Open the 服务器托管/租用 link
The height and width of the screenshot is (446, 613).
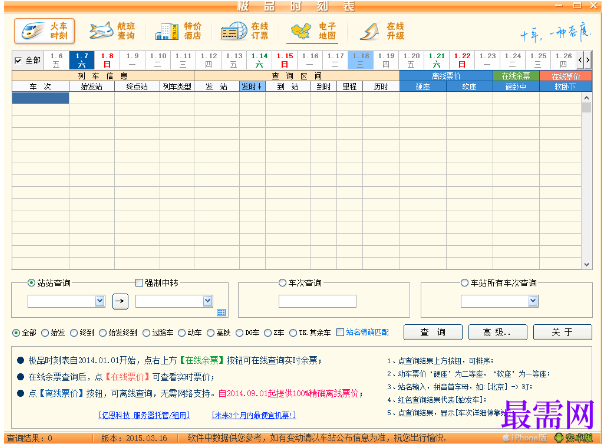(144, 415)
